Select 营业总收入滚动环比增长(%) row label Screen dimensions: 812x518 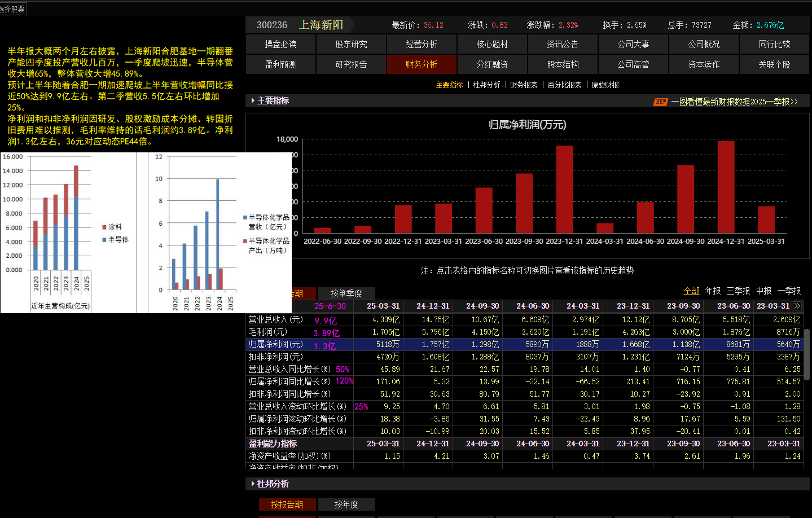coord(297,406)
